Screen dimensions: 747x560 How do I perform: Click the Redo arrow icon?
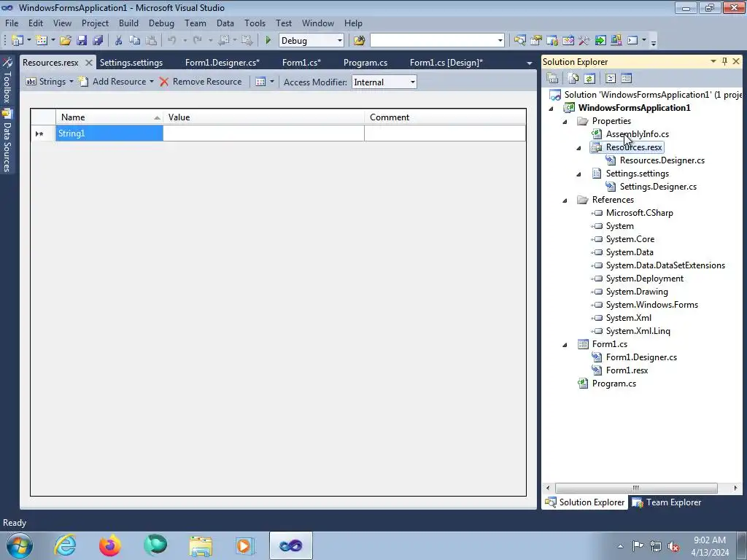[x=198, y=41]
